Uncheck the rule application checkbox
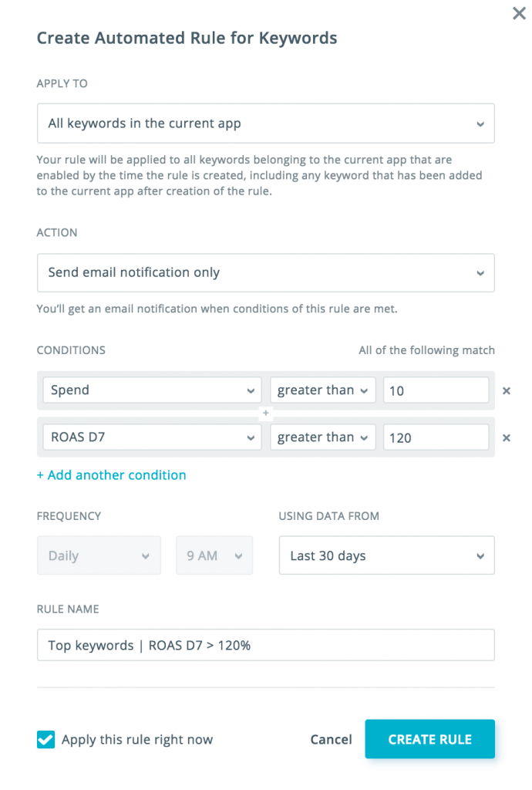Screen dimensions: 532x790 (45, 739)
